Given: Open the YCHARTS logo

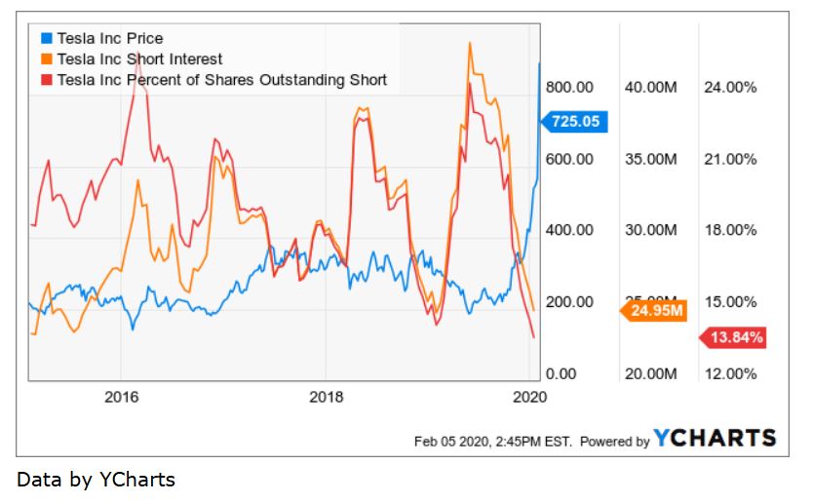Looking at the screenshot, I should 716,439.
